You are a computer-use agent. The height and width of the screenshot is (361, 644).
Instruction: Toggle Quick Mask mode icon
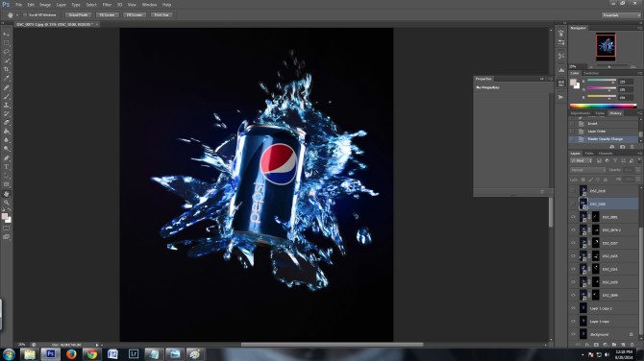click(x=7, y=229)
